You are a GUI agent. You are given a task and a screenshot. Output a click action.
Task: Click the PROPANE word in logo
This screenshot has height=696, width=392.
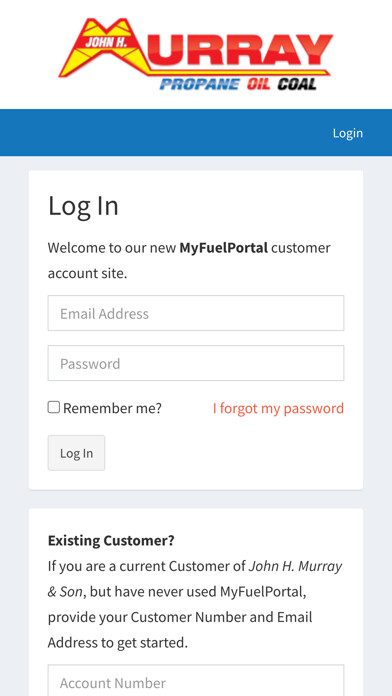click(x=200, y=83)
